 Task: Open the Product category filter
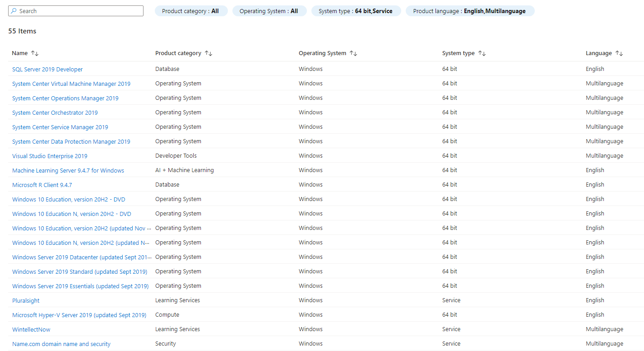point(191,11)
